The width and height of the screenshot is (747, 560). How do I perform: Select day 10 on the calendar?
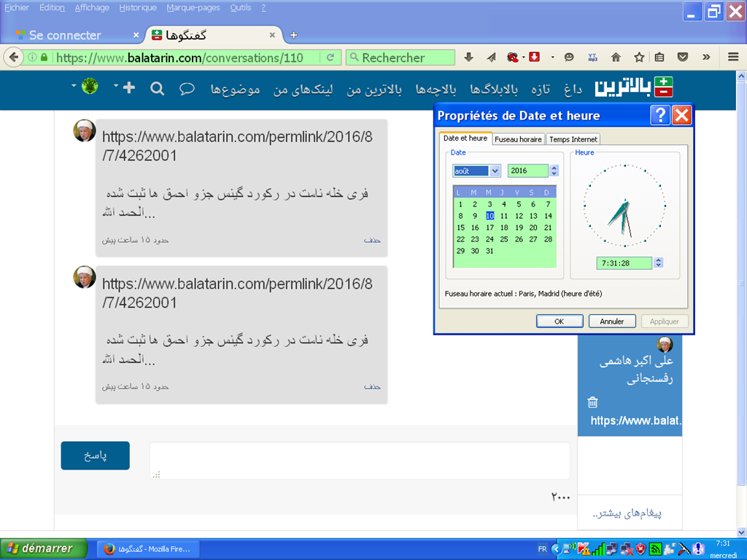[x=489, y=215]
